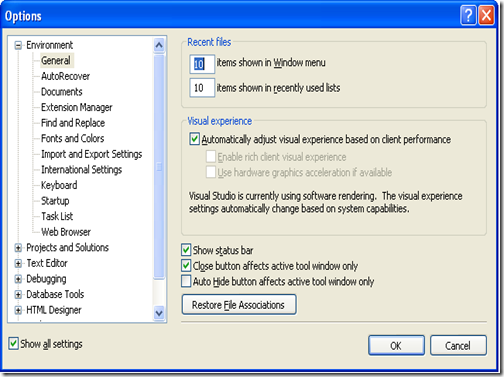The width and height of the screenshot is (504, 377).
Task: Click tree scrollbar down arrow
Action: pos(159,313)
